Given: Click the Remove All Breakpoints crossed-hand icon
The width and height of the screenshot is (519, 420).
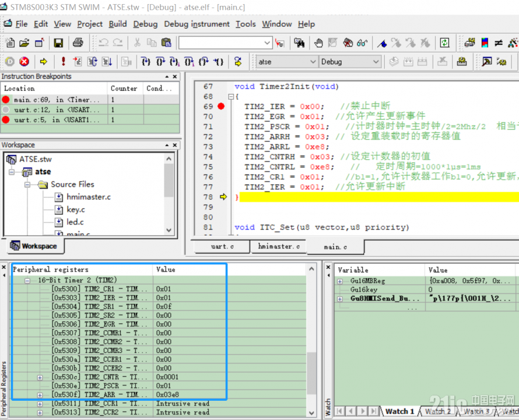Looking at the screenshot, I should point(348,43).
